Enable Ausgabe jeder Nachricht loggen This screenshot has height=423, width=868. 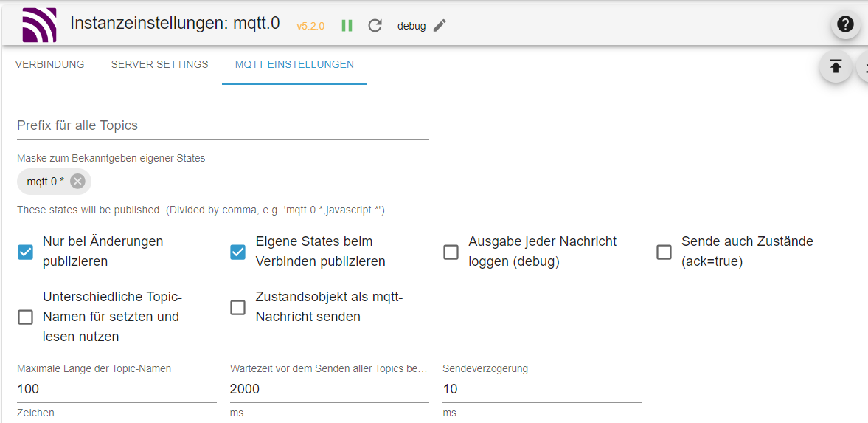(451, 252)
